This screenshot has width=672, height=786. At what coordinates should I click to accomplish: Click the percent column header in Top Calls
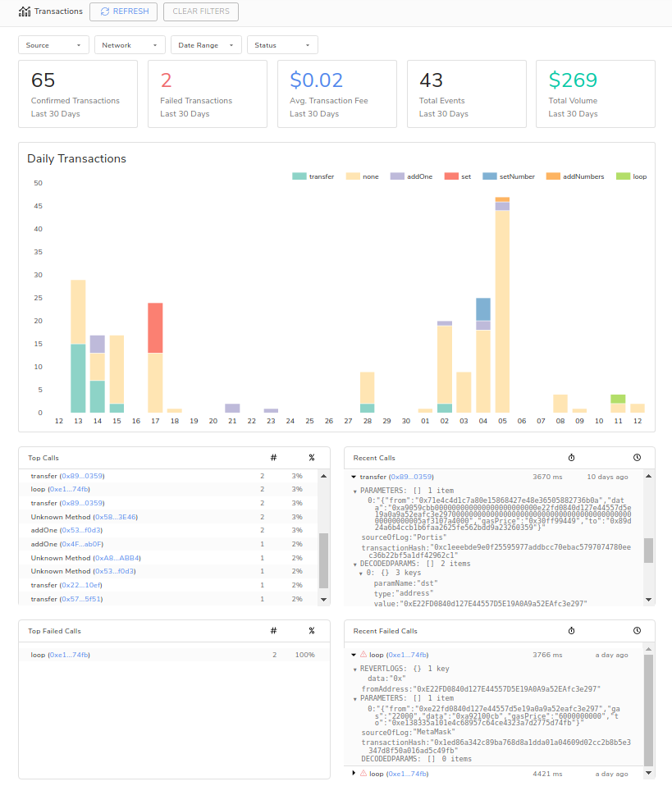pyautogui.click(x=311, y=458)
